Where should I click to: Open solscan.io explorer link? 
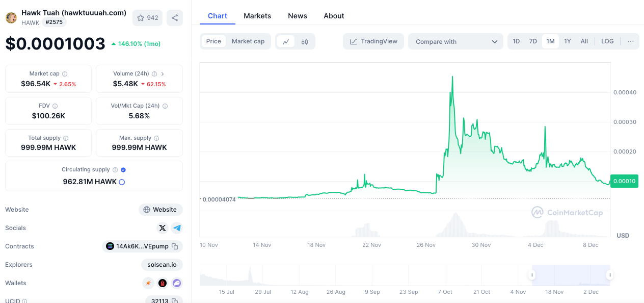(162, 265)
